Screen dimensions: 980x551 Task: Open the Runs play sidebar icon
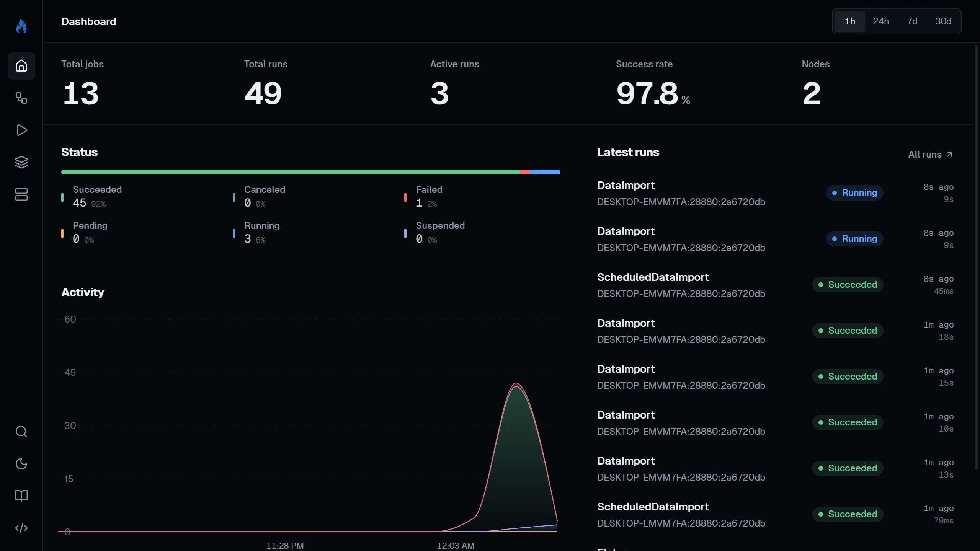click(21, 130)
